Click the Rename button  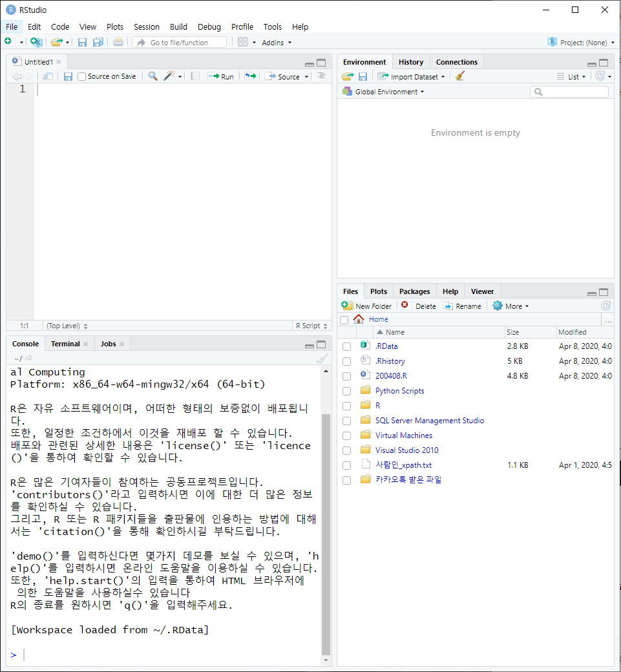click(x=462, y=306)
